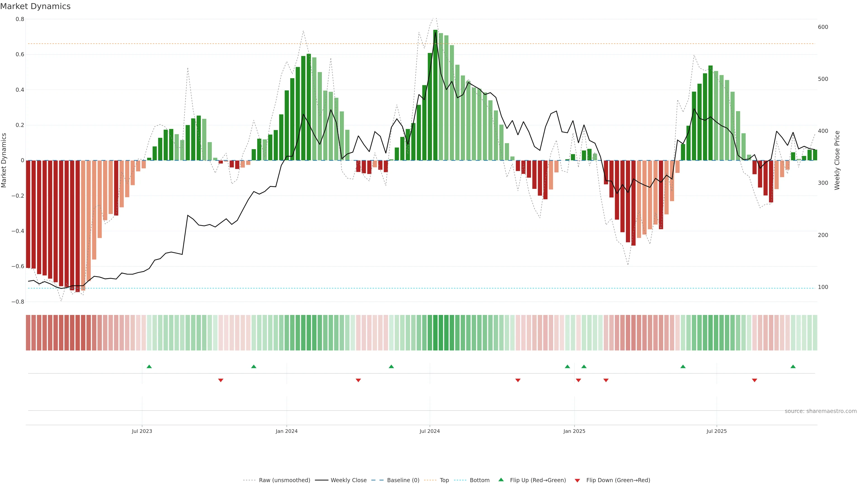Click the last red Flip Down marker
Image resolution: width=868 pixels, height=488 pixels.
755,380
